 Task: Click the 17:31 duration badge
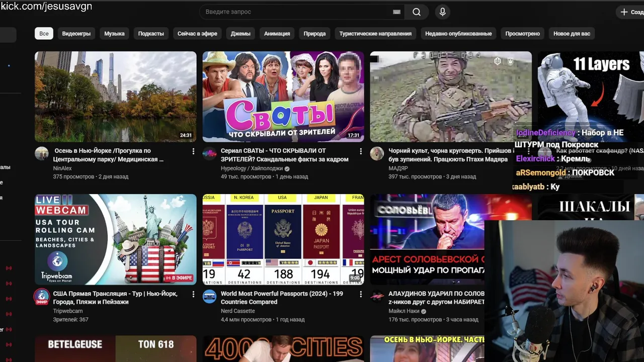354,135
